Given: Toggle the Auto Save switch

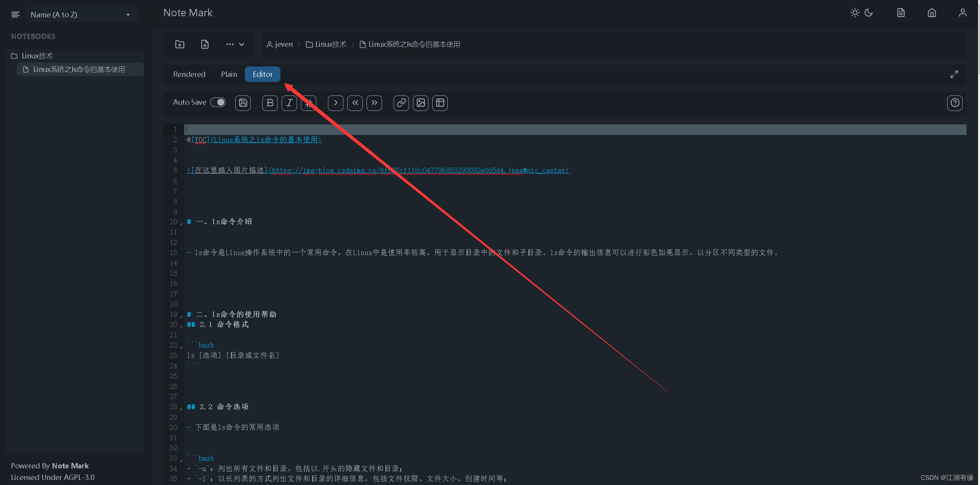Looking at the screenshot, I should [x=218, y=102].
